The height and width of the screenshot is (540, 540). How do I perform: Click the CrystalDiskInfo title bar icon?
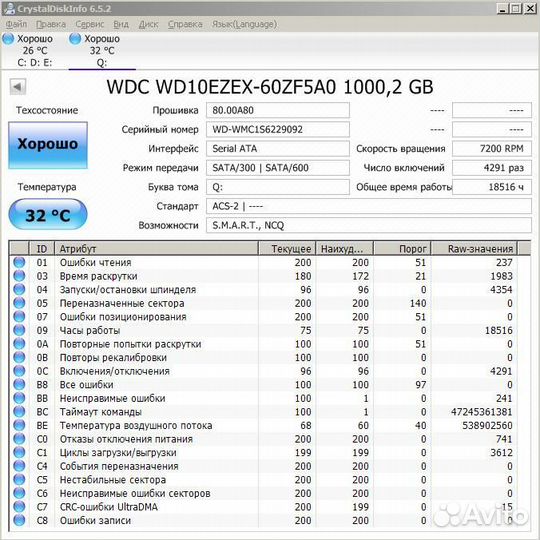coord(10,8)
